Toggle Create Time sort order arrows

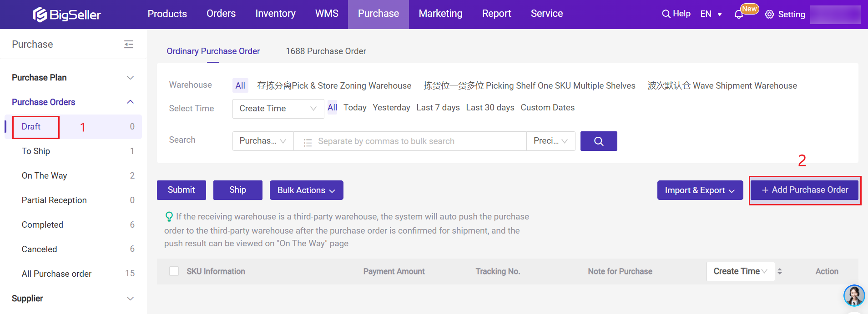tap(779, 271)
